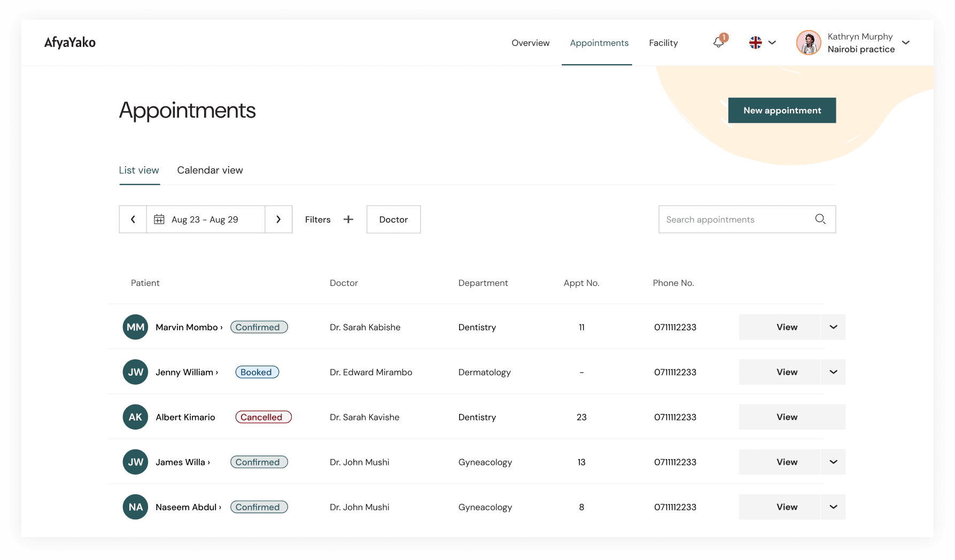The image size is (955, 560).
Task: Go to the Overview tab
Action: coord(530,43)
